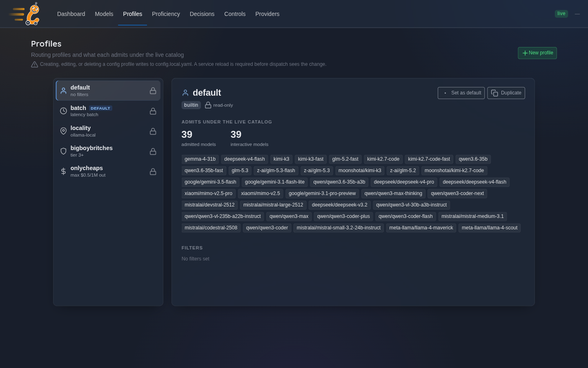This screenshot has height=368, width=588.
Task: Select the Profiles tab
Action: coord(133,14)
